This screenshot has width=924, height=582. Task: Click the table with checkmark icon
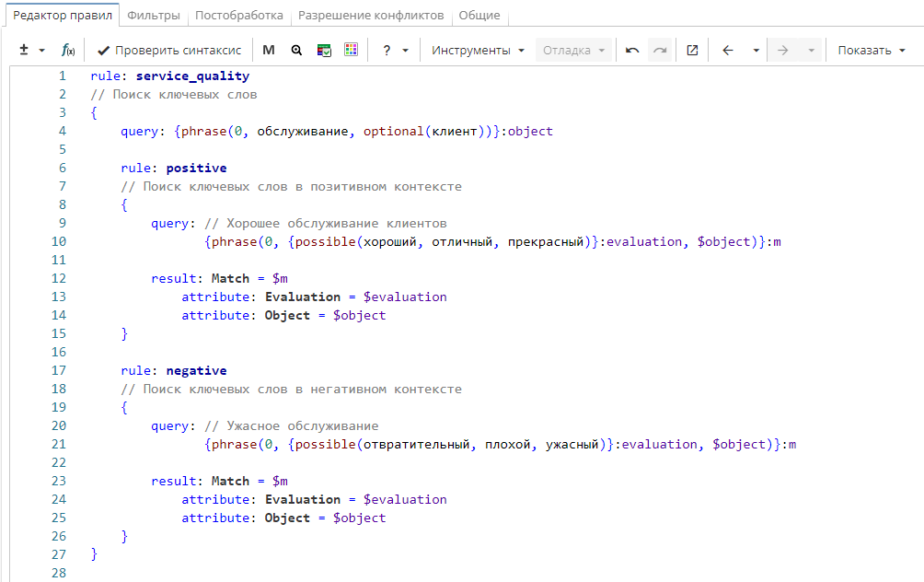[x=324, y=50]
